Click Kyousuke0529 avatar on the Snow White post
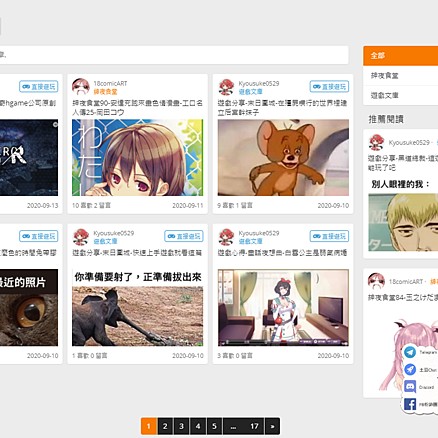Screen dimensions: 438x438 [226, 237]
